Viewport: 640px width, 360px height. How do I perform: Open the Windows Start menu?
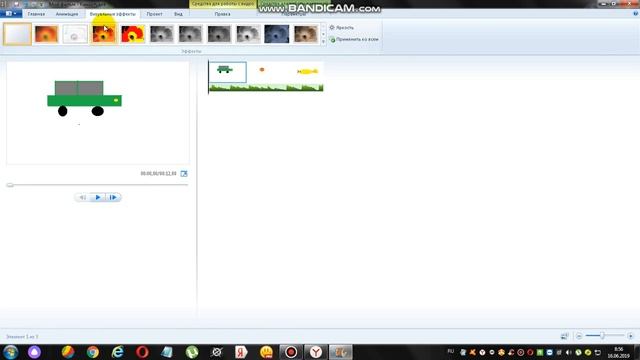(x=10, y=352)
